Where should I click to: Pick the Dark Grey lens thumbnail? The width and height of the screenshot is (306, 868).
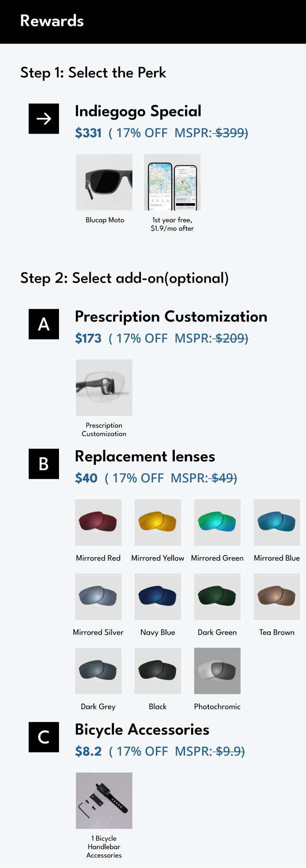(x=98, y=671)
